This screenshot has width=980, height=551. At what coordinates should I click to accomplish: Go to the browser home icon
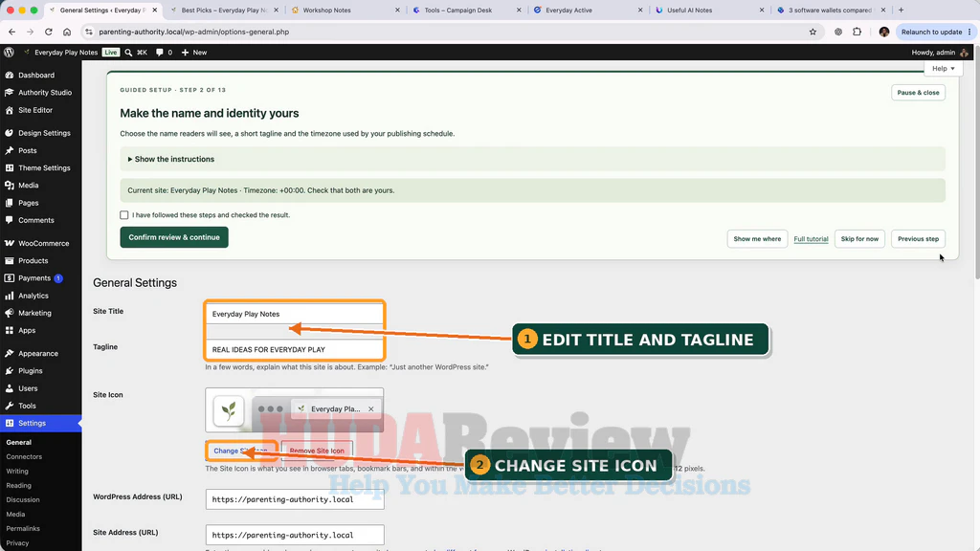click(67, 32)
